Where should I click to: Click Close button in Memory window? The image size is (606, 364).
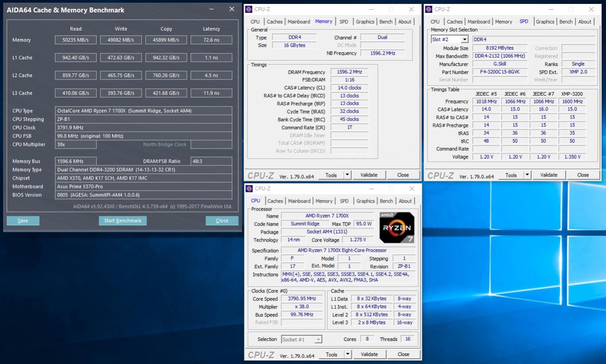coord(403,175)
